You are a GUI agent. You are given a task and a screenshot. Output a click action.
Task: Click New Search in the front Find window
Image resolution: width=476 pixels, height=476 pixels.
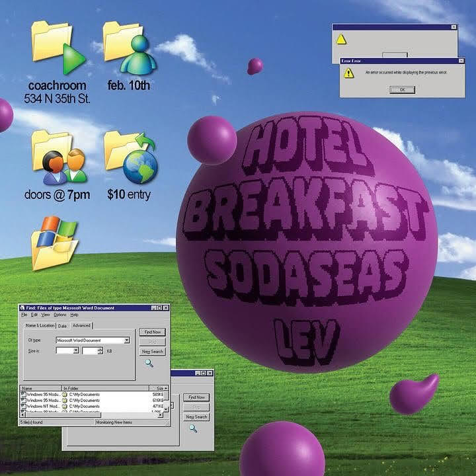pos(152,352)
